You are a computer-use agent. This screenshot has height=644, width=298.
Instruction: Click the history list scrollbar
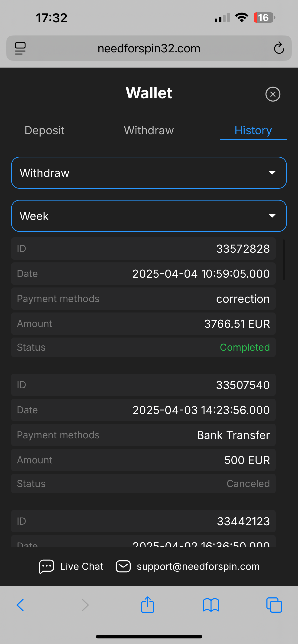283,260
